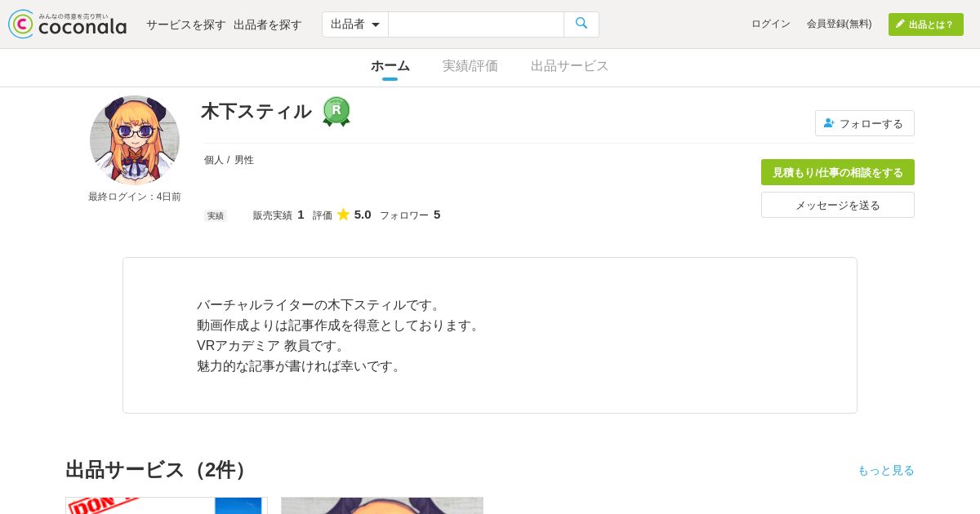Click the coconala logo
The height and width of the screenshot is (514, 980).
(68, 24)
